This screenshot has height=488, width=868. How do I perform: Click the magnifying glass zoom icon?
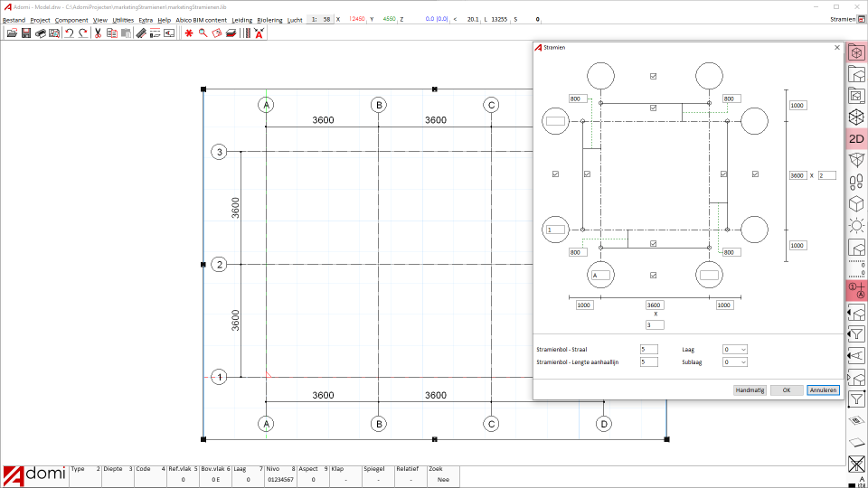pos(203,33)
